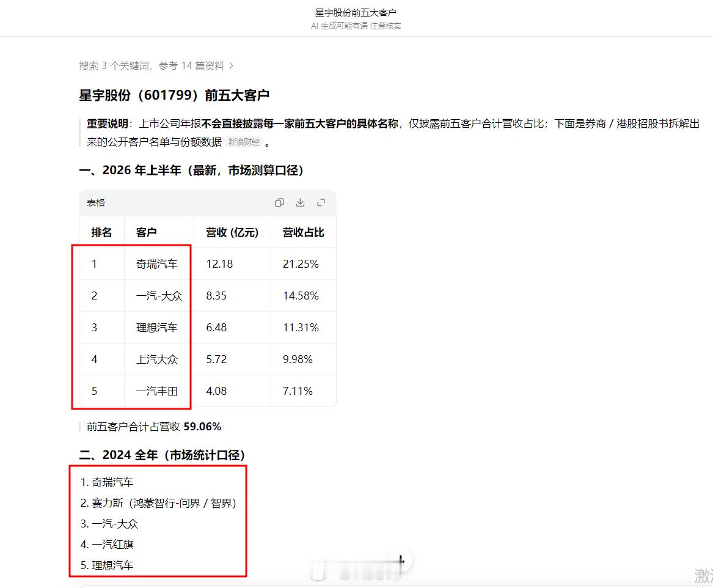Select the share value 14.58%

(x=301, y=296)
